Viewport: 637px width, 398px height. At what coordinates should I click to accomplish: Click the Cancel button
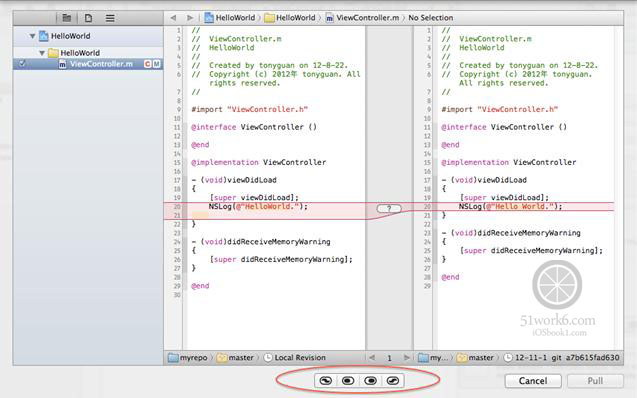click(x=533, y=381)
